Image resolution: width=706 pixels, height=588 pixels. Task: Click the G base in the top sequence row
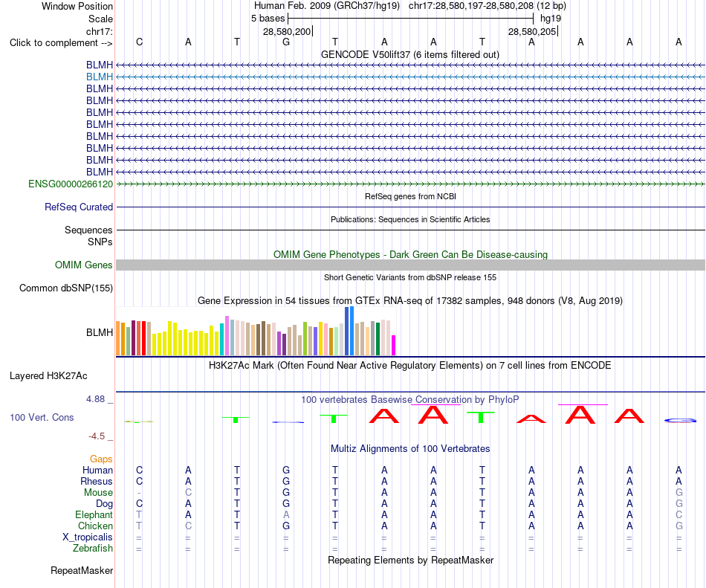click(x=286, y=42)
